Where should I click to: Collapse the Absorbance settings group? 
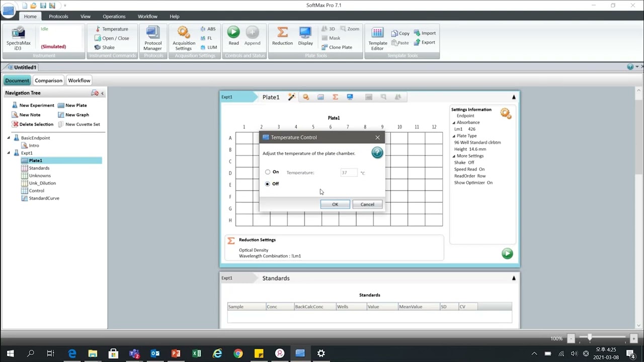pyautogui.click(x=454, y=123)
